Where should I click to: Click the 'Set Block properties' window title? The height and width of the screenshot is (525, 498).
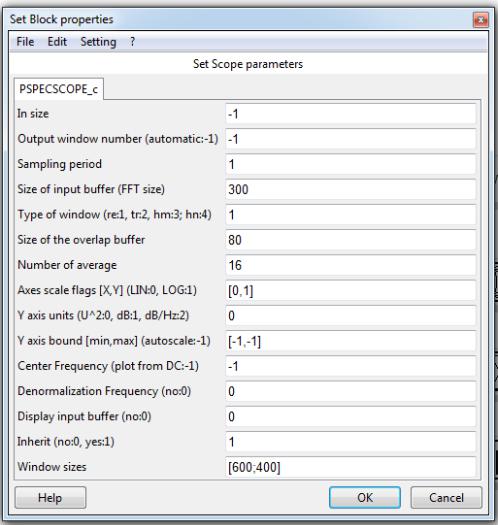coord(62,19)
